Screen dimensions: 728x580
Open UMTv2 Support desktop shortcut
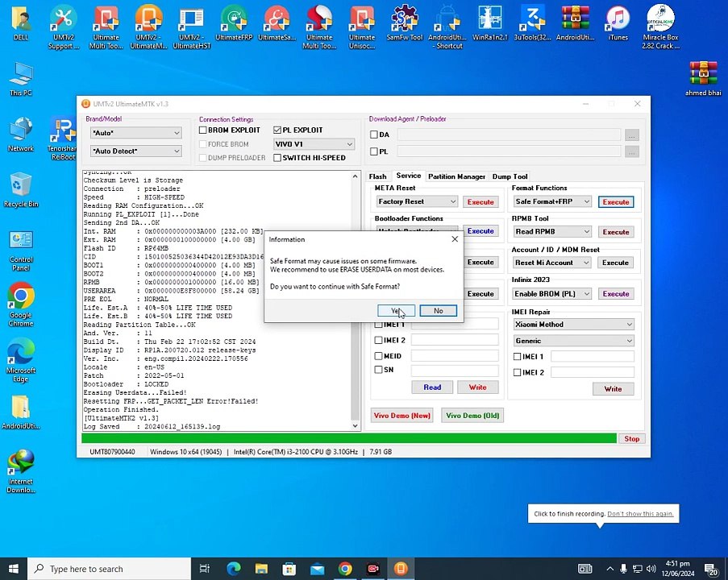click(x=64, y=27)
